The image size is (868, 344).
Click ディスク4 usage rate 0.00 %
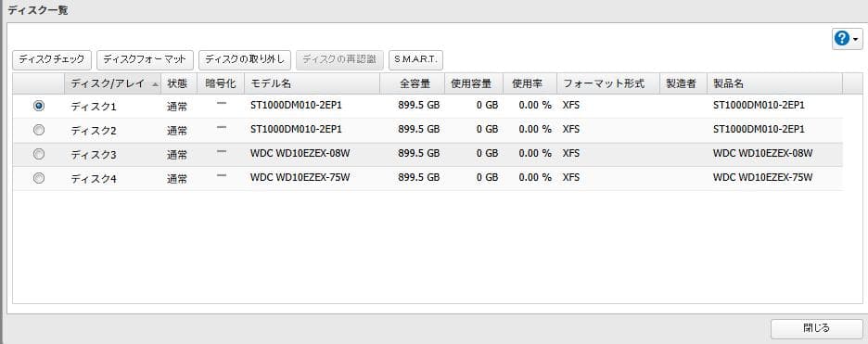535,177
